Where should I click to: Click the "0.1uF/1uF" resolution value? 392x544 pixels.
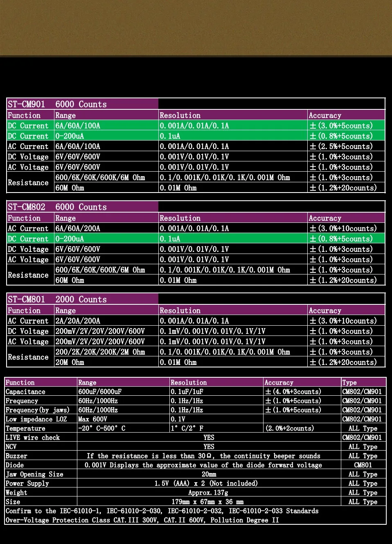click(187, 392)
